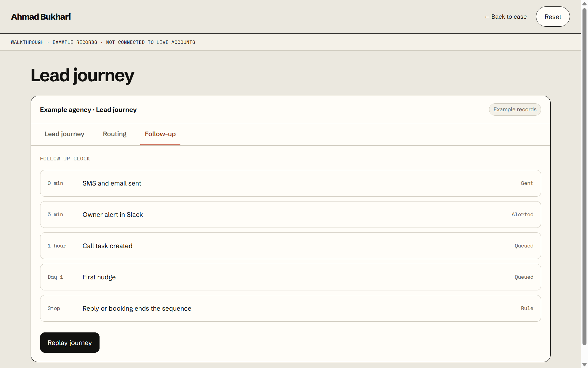Click the Example records badge
Image resolution: width=588 pixels, height=368 pixels.
click(x=515, y=109)
